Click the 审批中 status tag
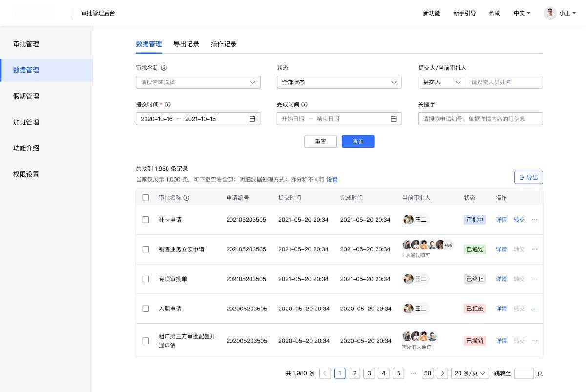 pyautogui.click(x=475, y=220)
